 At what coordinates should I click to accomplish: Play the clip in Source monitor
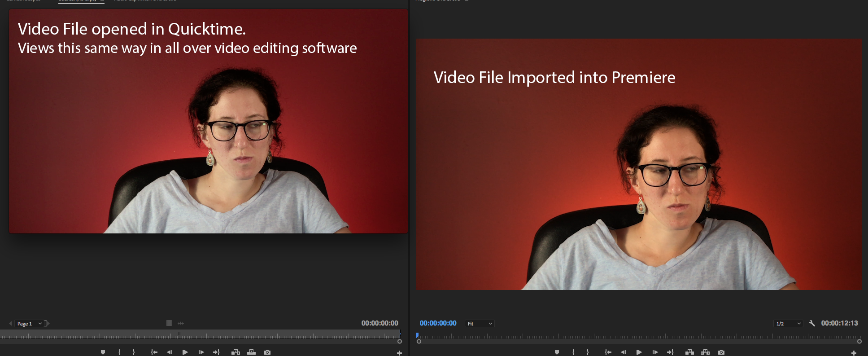185,352
